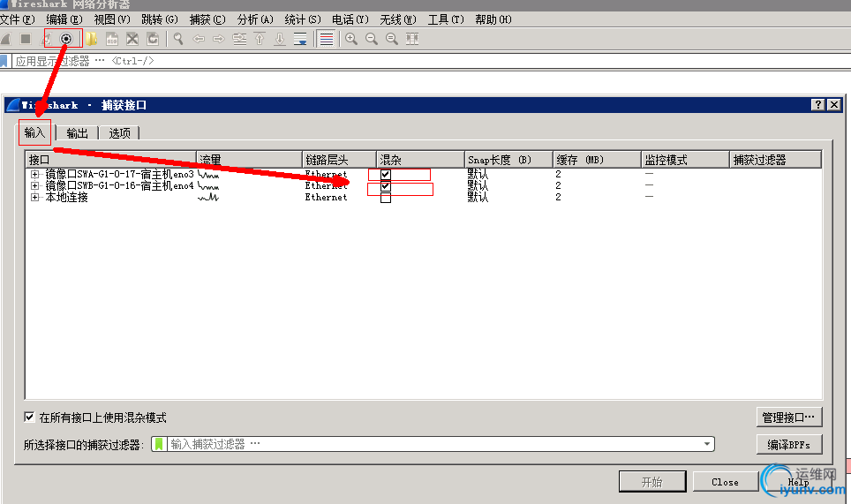851x504 pixels.
Task: Open the 文件(F) menu
Action: tap(18, 19)
